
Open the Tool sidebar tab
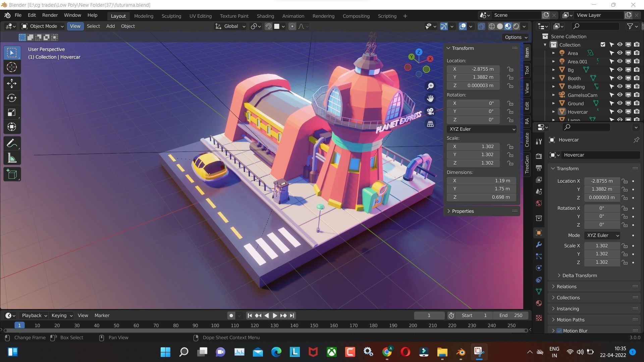527,70
